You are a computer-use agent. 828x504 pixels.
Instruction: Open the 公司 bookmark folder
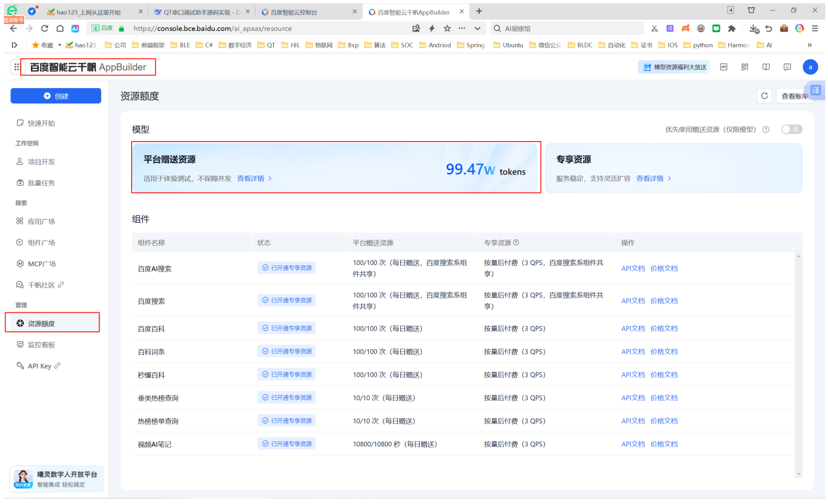coord(115,45)
